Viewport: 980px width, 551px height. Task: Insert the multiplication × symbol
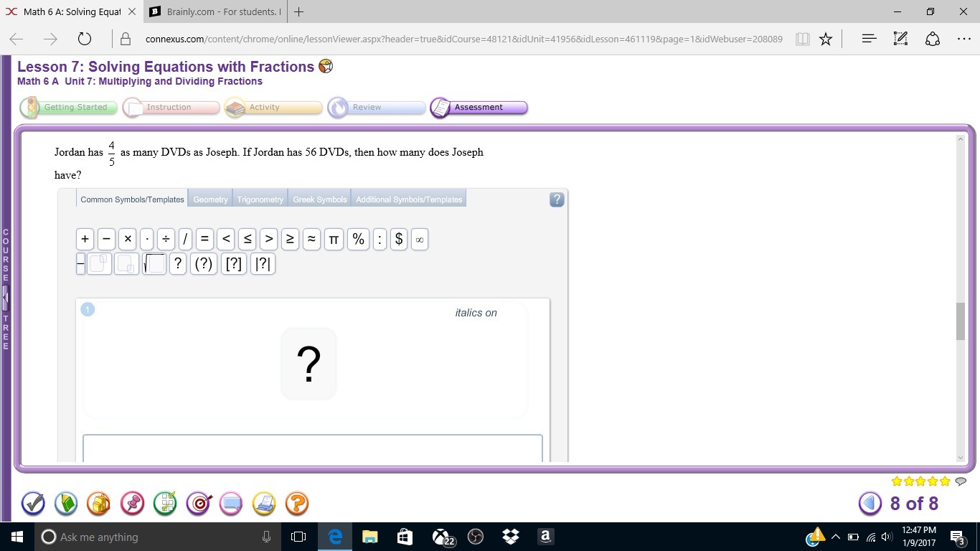128,239
